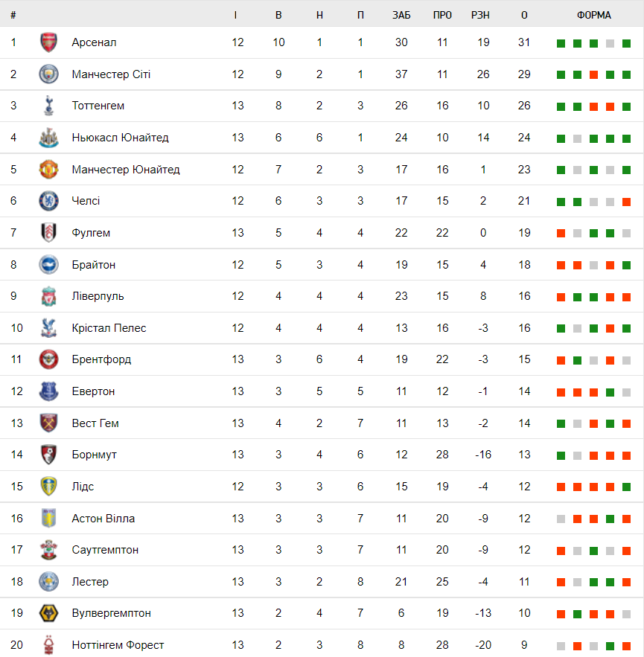Sort table by ЗАБ column header
The width and height of the screenshot is (644, 657).
pyautogui.click(x=401, y=15)
